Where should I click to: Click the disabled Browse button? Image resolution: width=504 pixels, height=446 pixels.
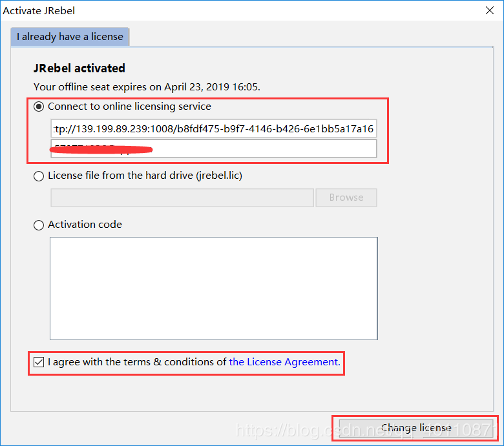(x=346, y=198)
